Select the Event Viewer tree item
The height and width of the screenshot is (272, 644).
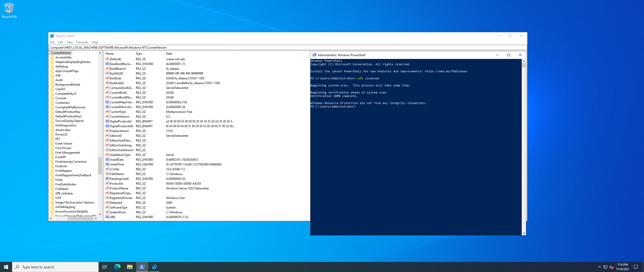tap(64, 144)
